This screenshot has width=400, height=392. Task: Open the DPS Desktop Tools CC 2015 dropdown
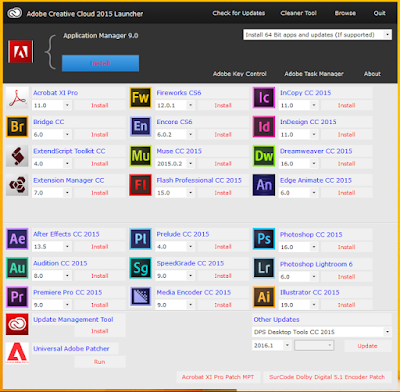pyautogui.click(x=322, y=332)
